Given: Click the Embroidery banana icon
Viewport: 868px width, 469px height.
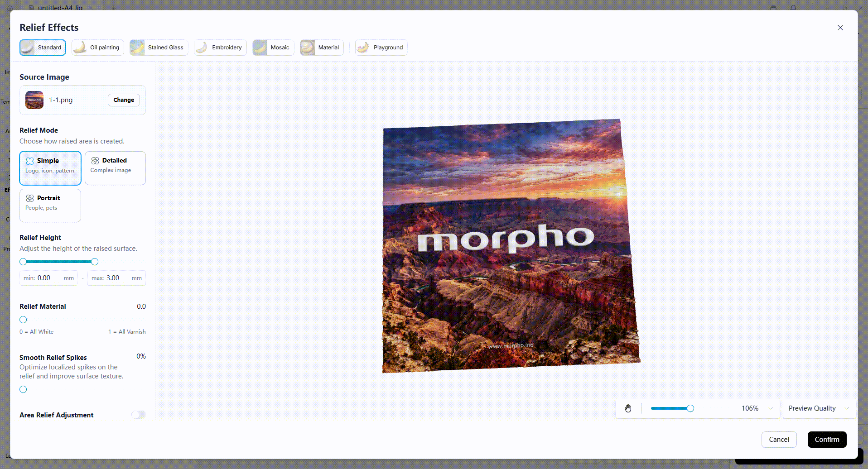Looking at the screenshot, I should (x=202, y=48).
